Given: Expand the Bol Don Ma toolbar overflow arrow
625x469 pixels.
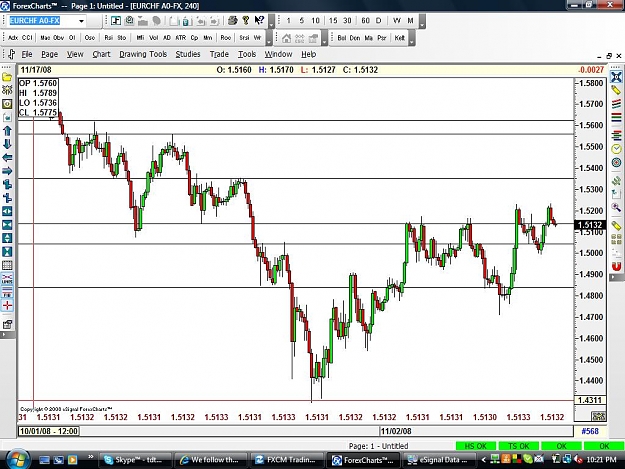Looking at the screenshot, I should (x=412, y=39).
